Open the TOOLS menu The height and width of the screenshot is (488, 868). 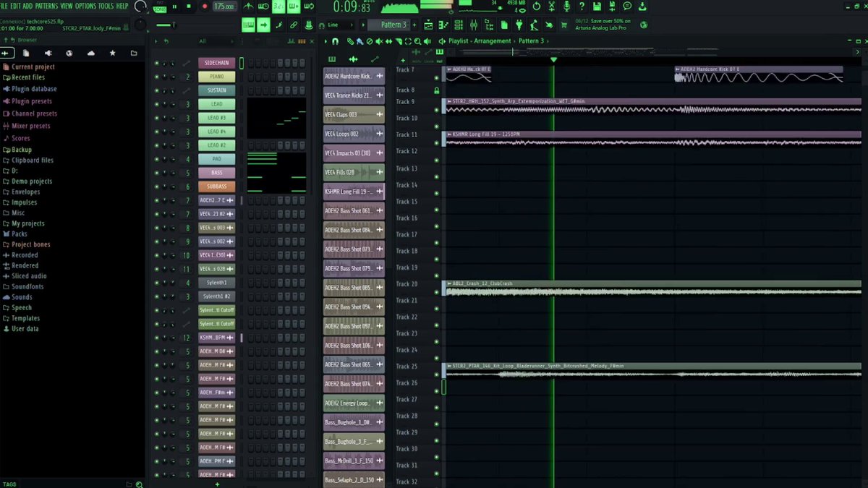[x=106, y=6]
